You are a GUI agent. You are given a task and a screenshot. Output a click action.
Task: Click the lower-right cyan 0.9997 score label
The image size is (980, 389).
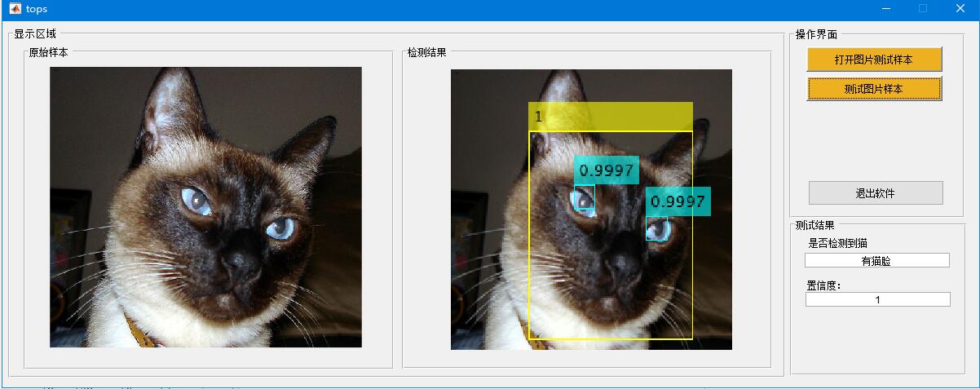[x=678, y=201]
